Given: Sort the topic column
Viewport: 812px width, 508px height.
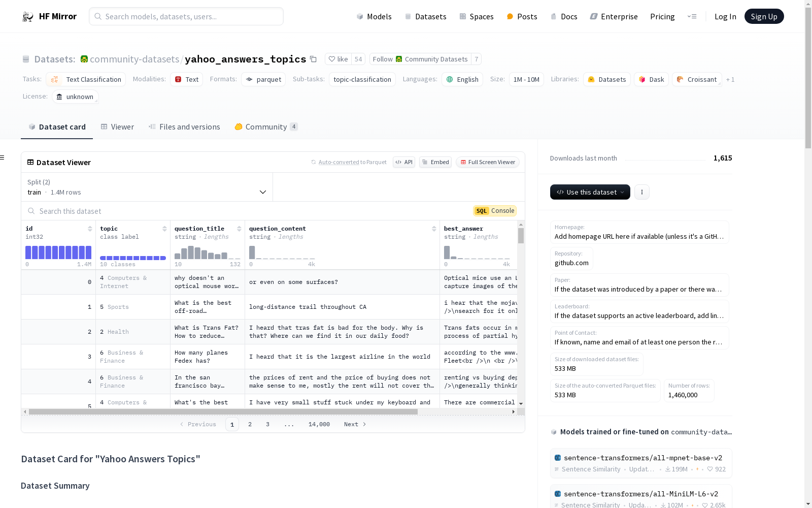Looking at the screenshot, I should pos(164,229).
